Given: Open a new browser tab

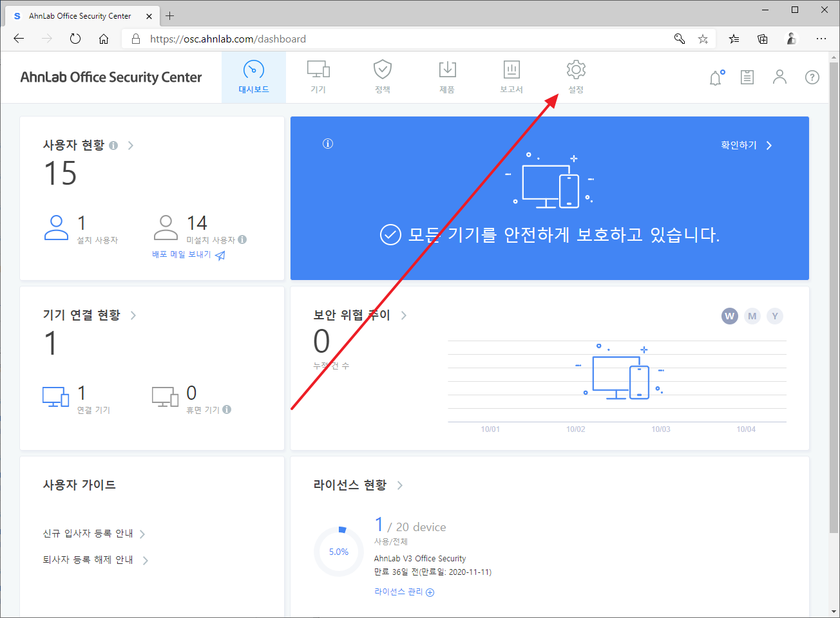Looking at the screenshot, I should pos(170,15).
